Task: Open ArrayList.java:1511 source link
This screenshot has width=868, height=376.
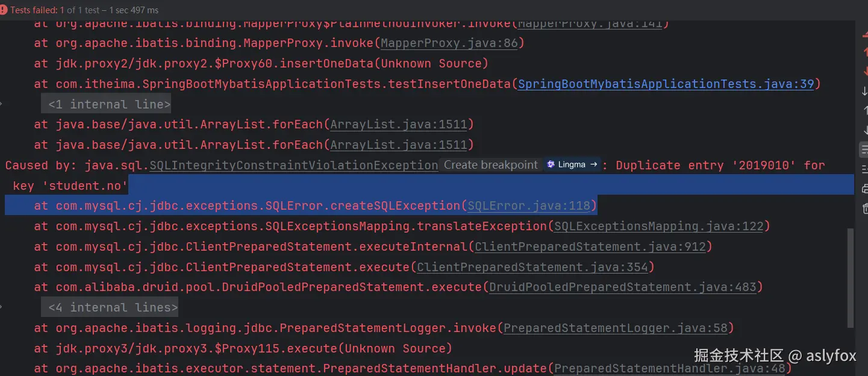Action: (399, 124)
